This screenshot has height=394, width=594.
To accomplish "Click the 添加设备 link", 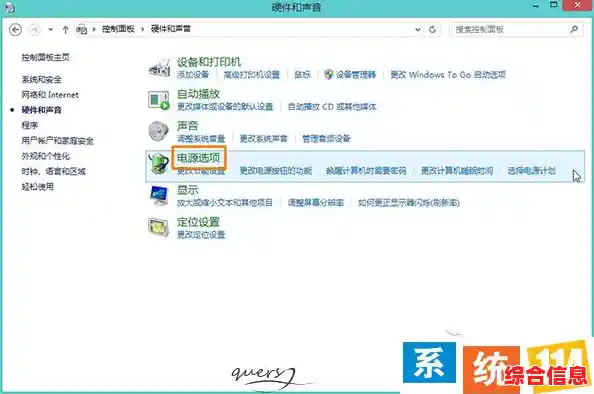I will point(193,75).
